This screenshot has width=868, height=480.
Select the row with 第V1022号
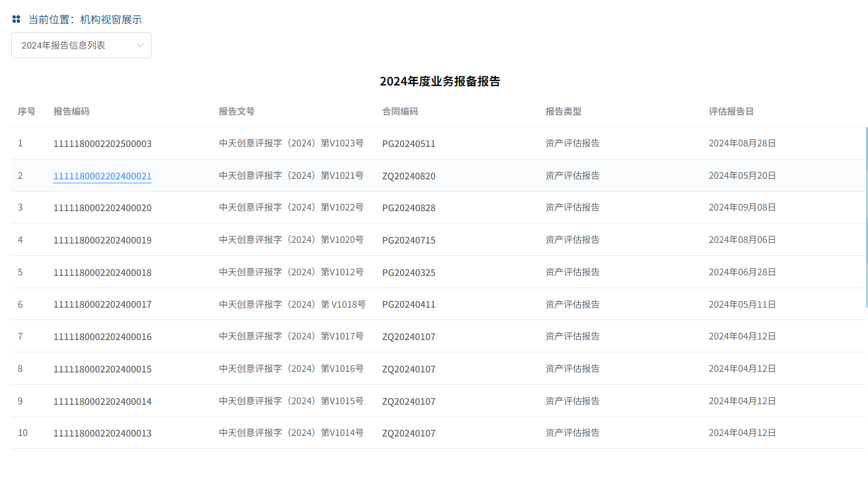point(291,208)
